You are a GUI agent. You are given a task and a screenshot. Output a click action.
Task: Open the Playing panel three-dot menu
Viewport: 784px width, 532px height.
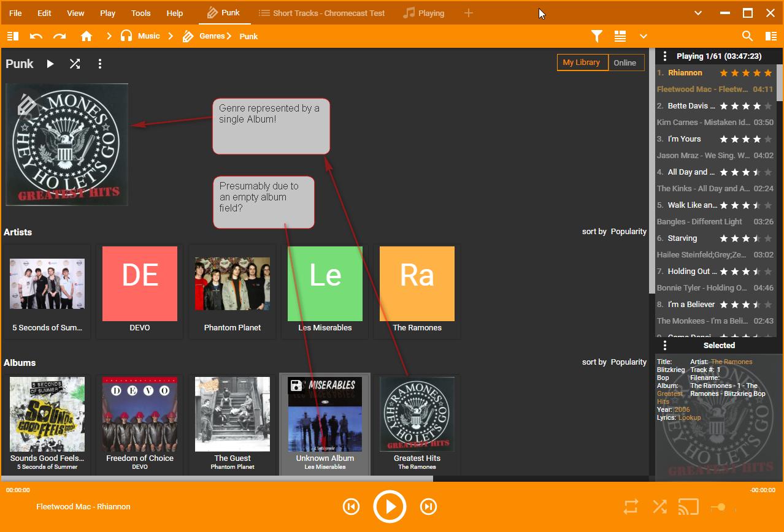pyautogui.click(x=665, y=56)
